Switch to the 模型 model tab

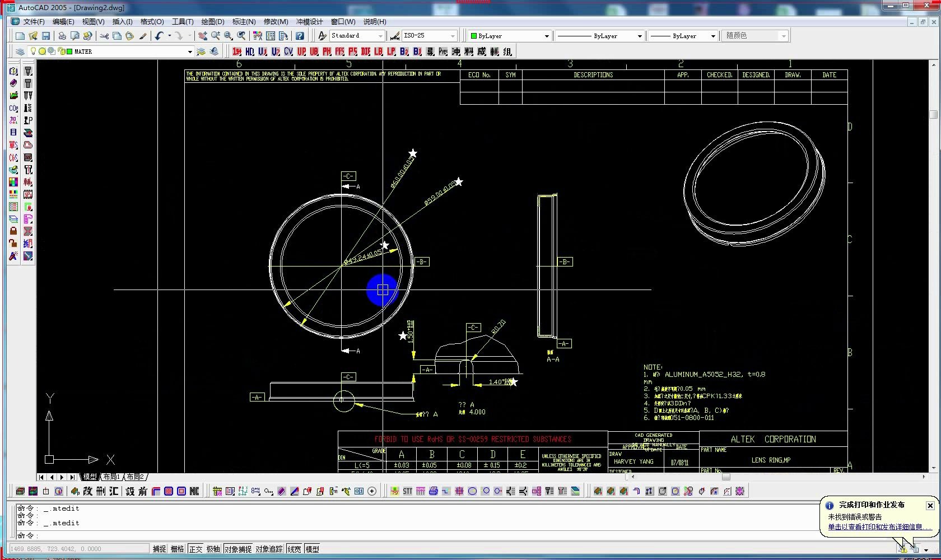coord(90,477)
